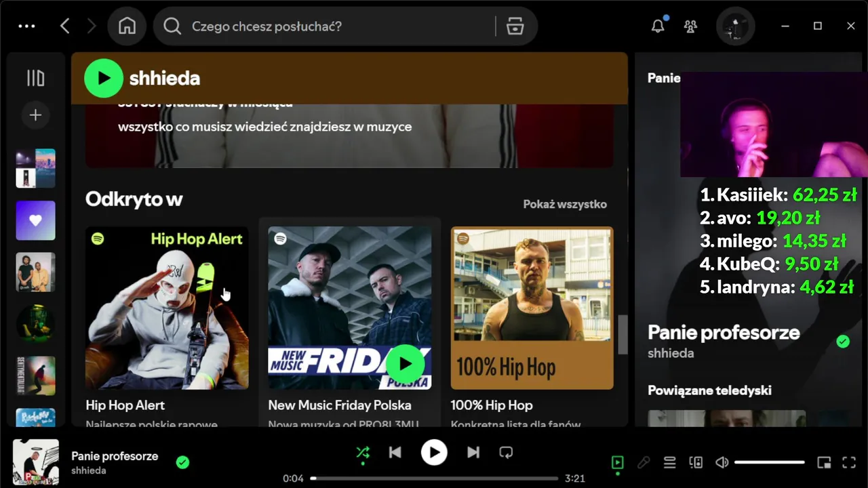
Task: Create playlist with the plus button
Action: point(35,115)
